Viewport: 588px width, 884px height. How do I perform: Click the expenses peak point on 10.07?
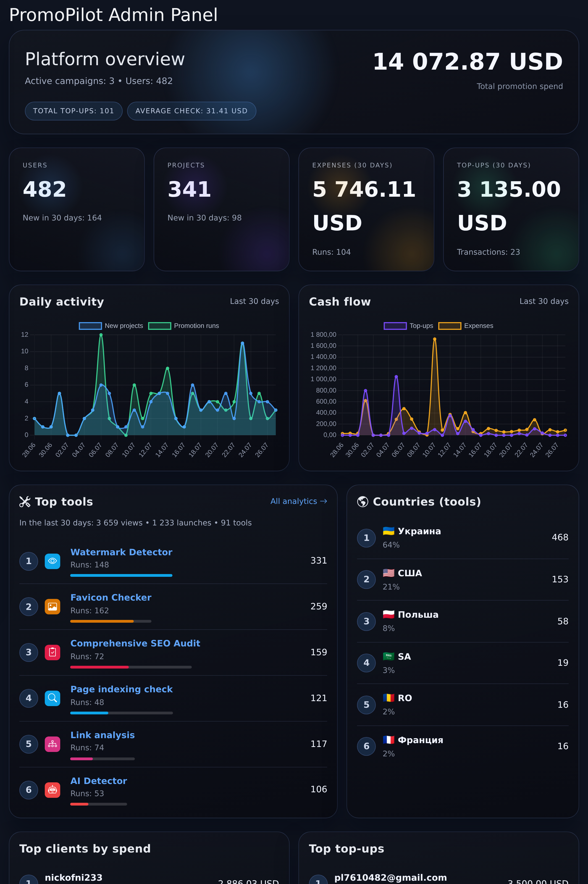435,339
